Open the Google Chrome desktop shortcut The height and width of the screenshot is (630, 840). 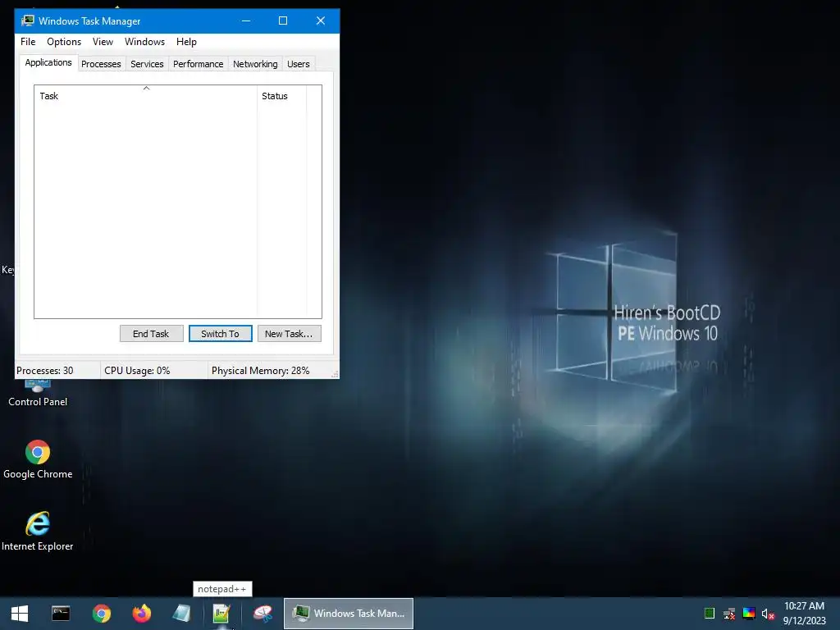(38, 459)
